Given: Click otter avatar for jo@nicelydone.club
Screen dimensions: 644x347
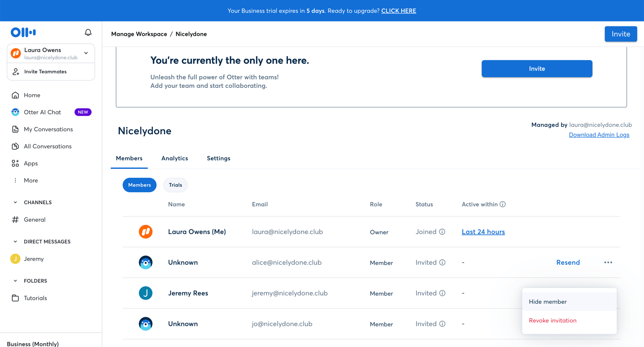Looking at the screenshot, I should [146, 324].
